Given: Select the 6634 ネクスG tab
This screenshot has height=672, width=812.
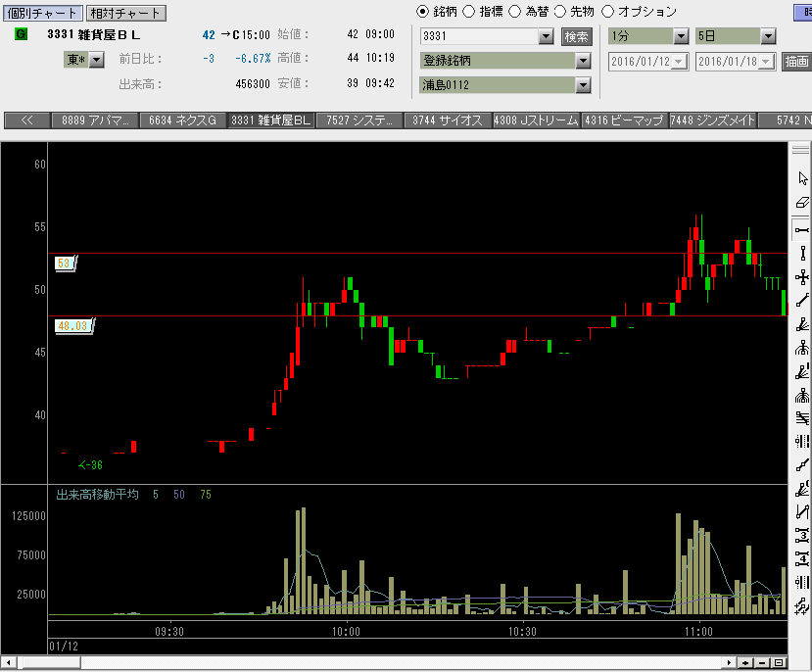Looking at the screenshot, I should point(183,120).
